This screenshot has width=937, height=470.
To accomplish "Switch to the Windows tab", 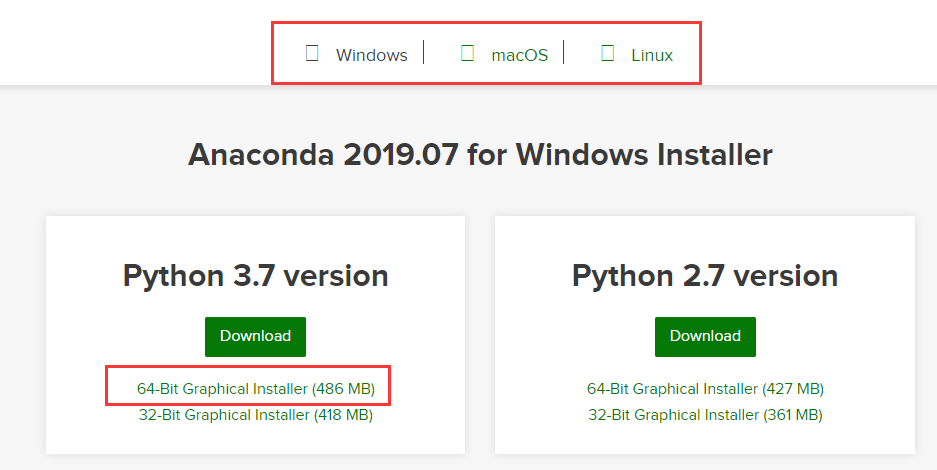I will [372, 55].
